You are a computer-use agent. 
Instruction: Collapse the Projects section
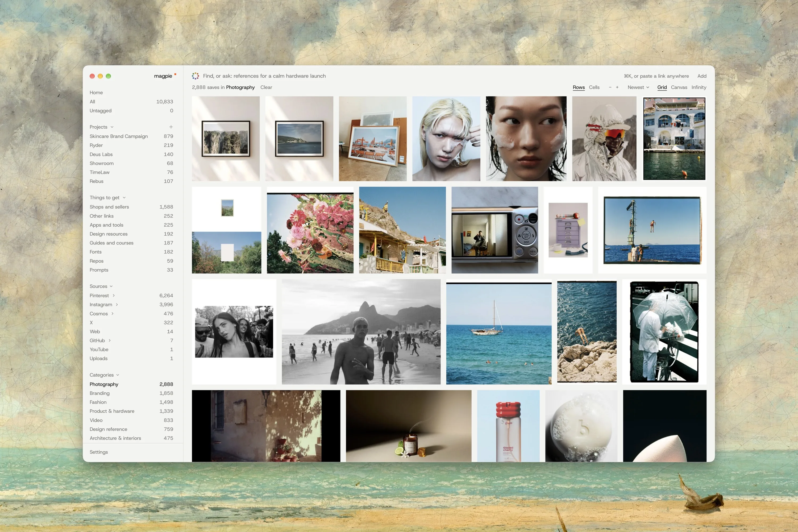[112, 127]
